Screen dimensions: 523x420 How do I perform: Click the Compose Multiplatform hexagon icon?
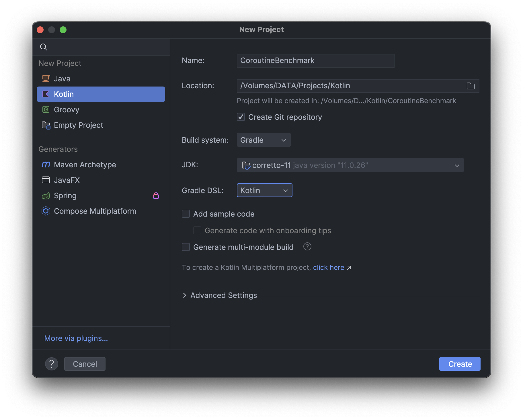point(46,211)
